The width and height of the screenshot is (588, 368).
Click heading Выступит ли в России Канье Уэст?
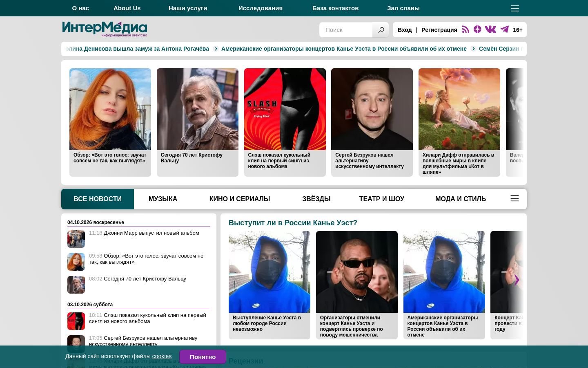[x=293, y=223]
